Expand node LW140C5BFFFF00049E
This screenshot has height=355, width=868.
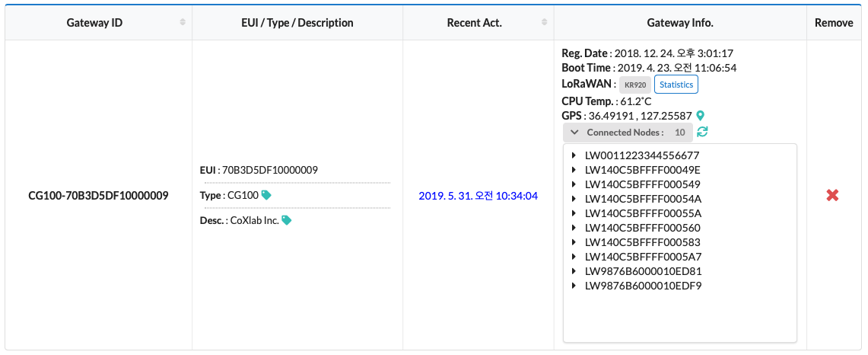[574, 170]
